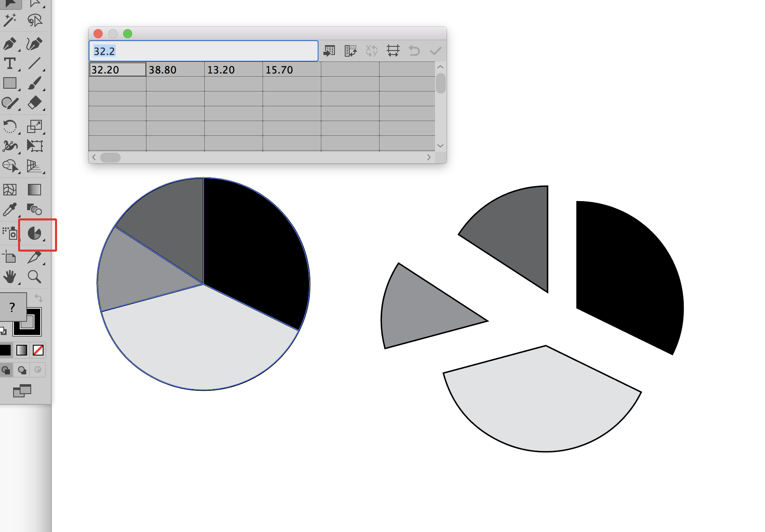Select the Eraser tool

[34, 103]
